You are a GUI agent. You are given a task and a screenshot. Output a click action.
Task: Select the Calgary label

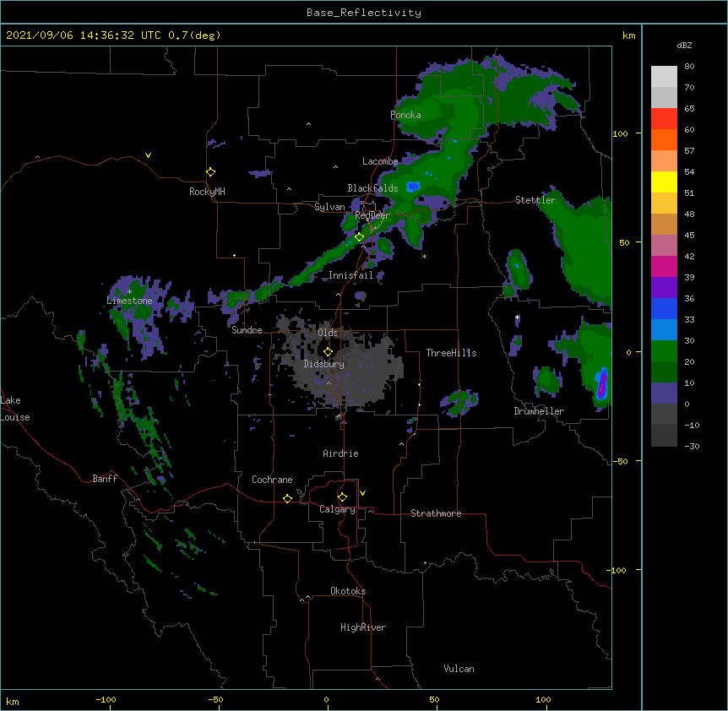click(x=337, y=509)
